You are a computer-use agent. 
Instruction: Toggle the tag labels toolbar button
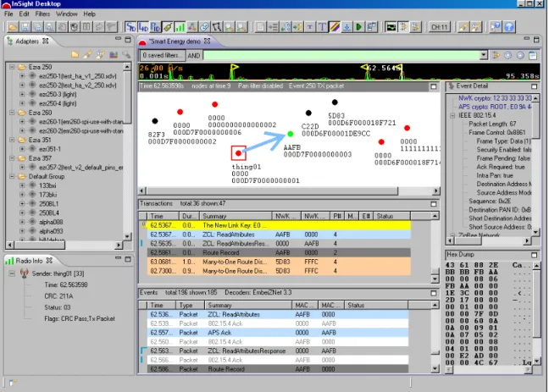tap(168, 27)
